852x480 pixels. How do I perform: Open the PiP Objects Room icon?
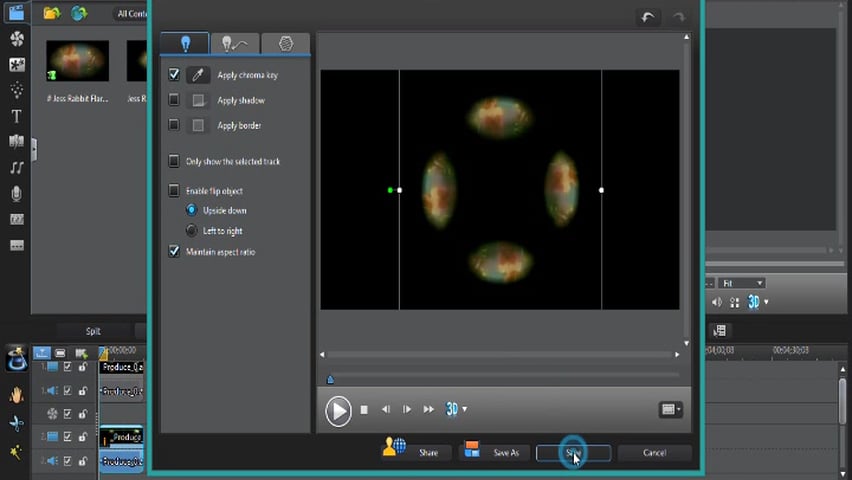coord(16,65)
